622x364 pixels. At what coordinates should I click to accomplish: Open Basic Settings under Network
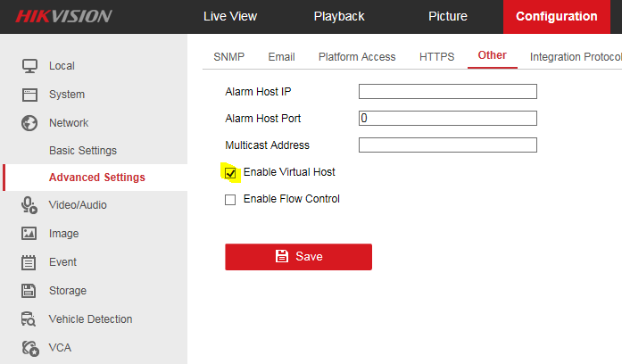coord(83,151)
